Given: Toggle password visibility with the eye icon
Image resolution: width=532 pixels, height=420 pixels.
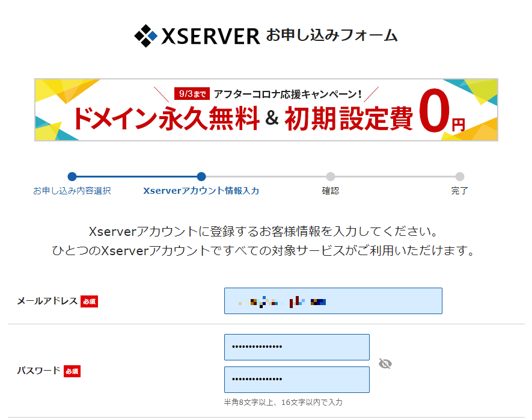Looking at the screenshot, I should coord(385,363).
